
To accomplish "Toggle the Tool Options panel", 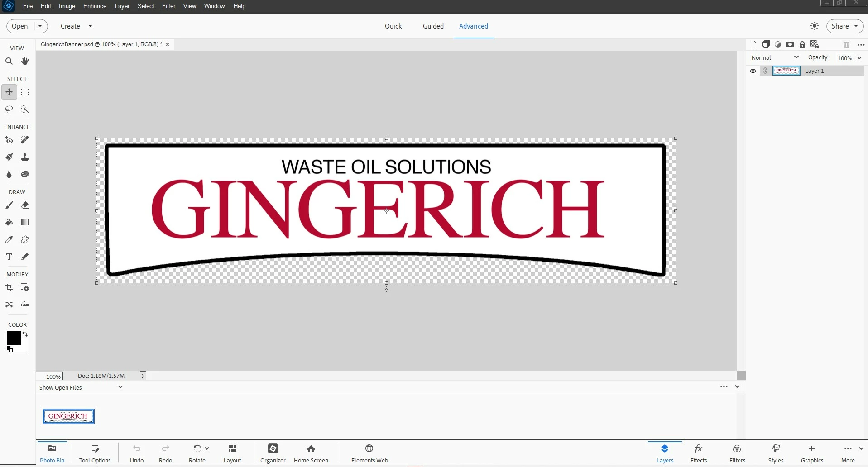I will [95, 453].
